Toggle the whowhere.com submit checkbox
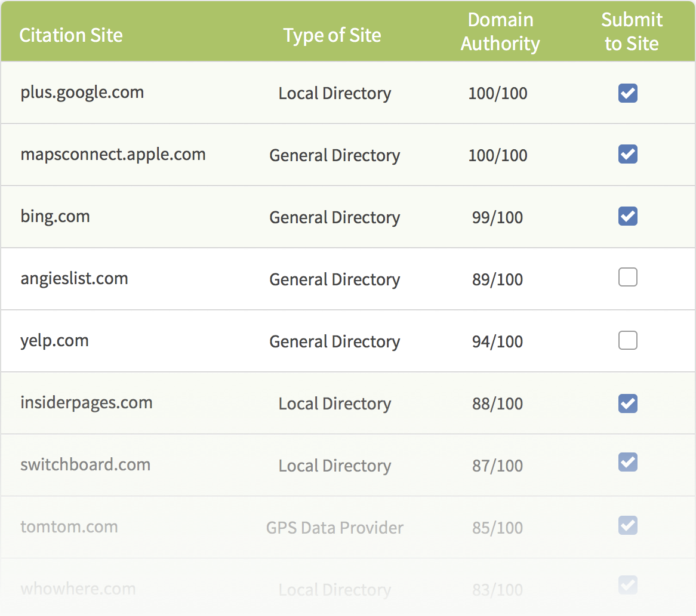The image size is (696, 616). click(x=627, y=585)
